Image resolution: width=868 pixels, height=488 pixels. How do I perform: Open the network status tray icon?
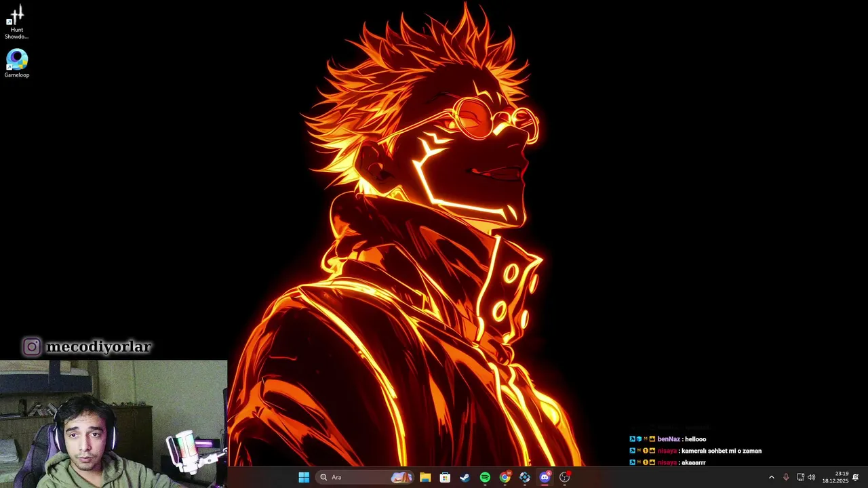point(800,477)
